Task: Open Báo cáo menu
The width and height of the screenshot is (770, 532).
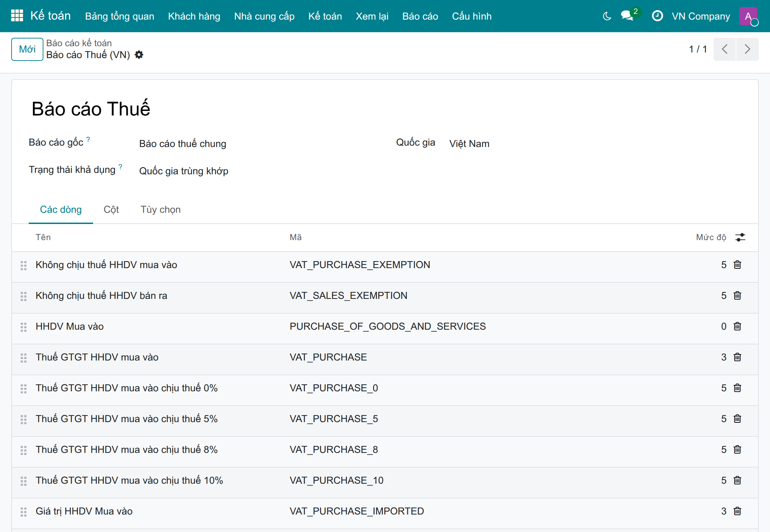Action: [x=420, y=16]
